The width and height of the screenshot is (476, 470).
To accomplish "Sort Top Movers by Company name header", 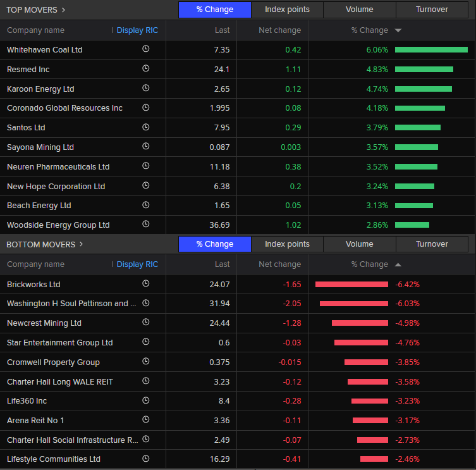I will click(35, 30).
